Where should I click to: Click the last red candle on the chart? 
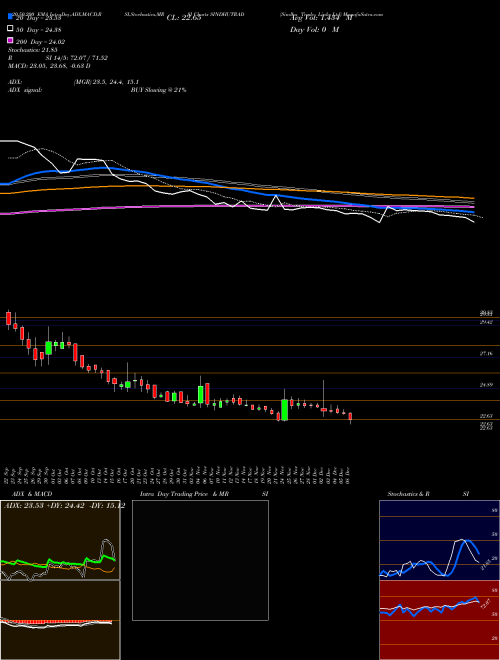(350, 416)
